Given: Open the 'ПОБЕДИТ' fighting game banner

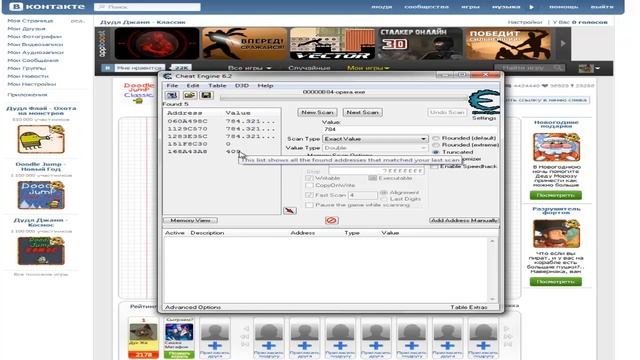Looking at the screenshot, I should pyautogui.click(x=509, y=44).
